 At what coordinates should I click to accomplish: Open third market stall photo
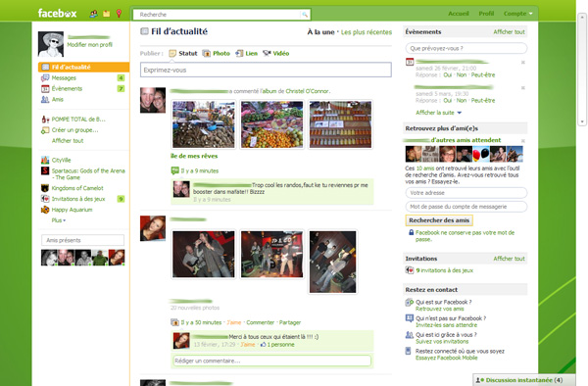(340, 124)
